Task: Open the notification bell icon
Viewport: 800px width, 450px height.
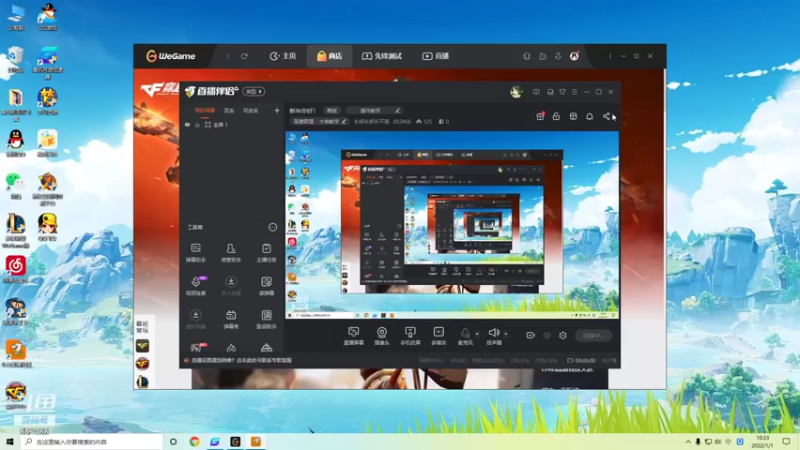Action: coord(589,116)
